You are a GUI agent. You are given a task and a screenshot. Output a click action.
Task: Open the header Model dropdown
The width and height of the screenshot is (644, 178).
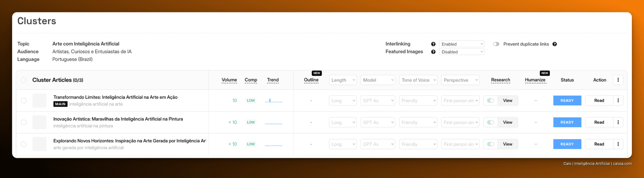pos(378,80)
